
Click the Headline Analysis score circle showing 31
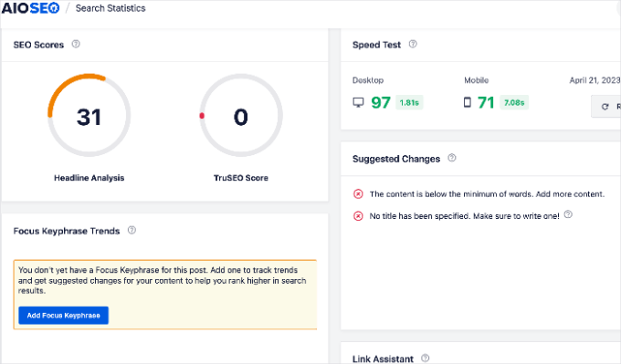click(x=89, y=115)
